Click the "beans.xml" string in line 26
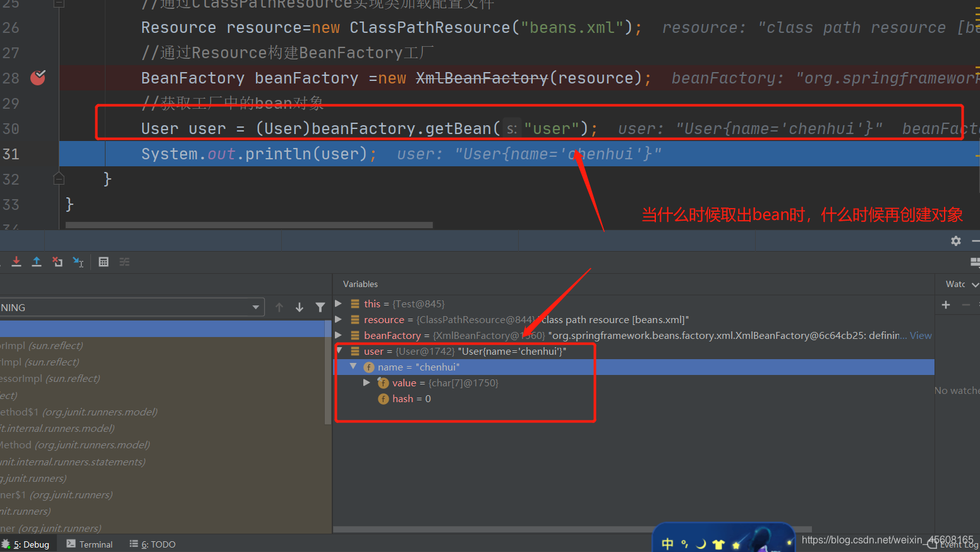Screen dimensions: 980x552 pyautogui.click(x=572, y=28)
